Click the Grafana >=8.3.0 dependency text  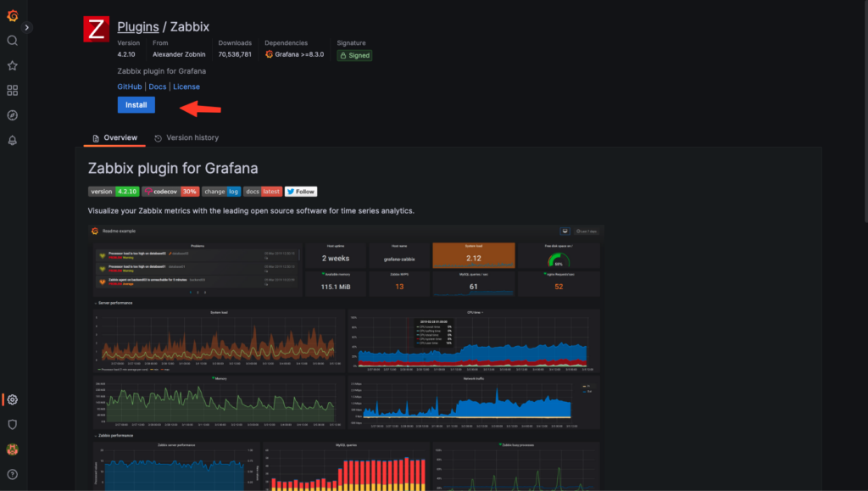(x=299, y=54)
